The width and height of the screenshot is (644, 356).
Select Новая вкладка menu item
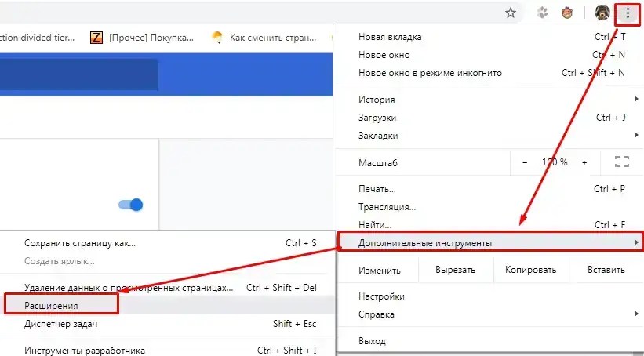click(x=490, y=37)
